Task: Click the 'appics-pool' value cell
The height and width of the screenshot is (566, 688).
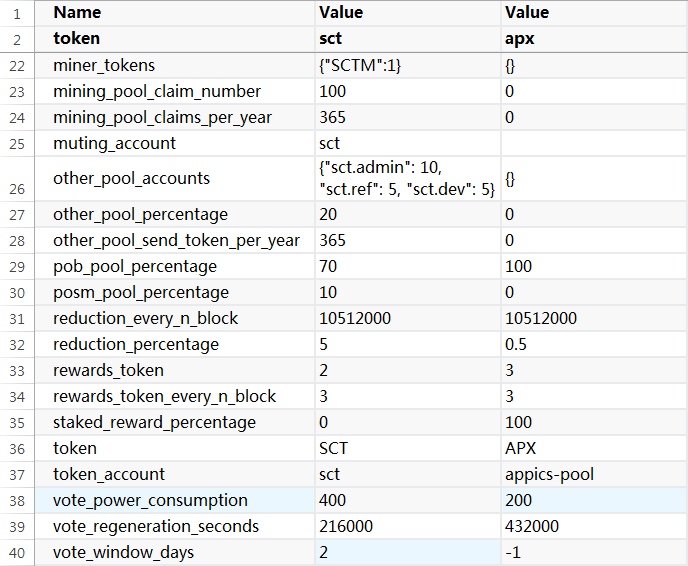Action: tap(595, 474)
